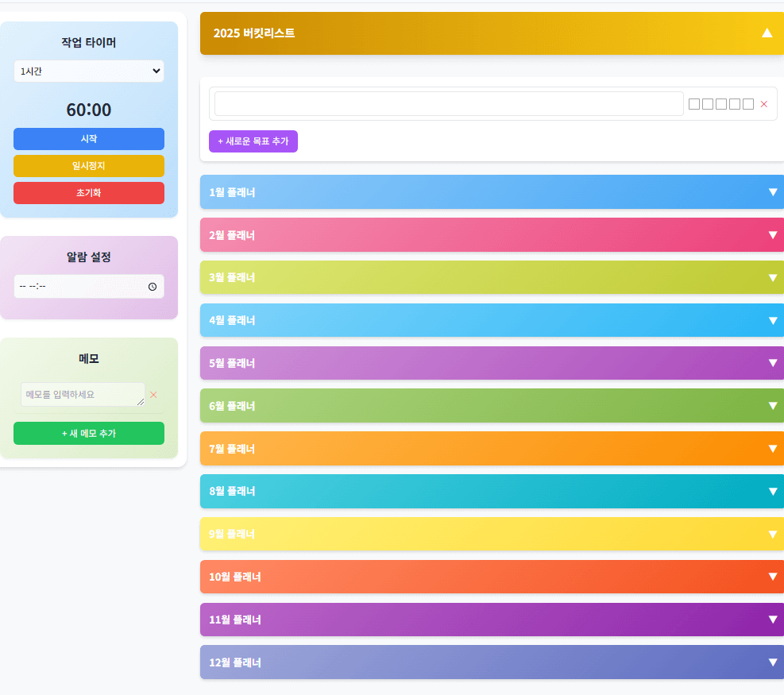Collapse the 2025 버킷리스트 section arrow

click(x=767, y=33)
